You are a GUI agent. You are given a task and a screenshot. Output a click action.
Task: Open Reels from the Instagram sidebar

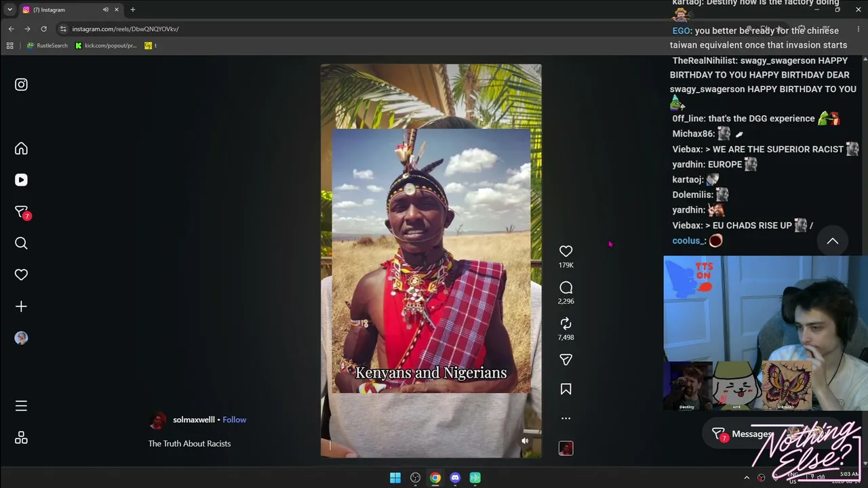tap(21, 180)
